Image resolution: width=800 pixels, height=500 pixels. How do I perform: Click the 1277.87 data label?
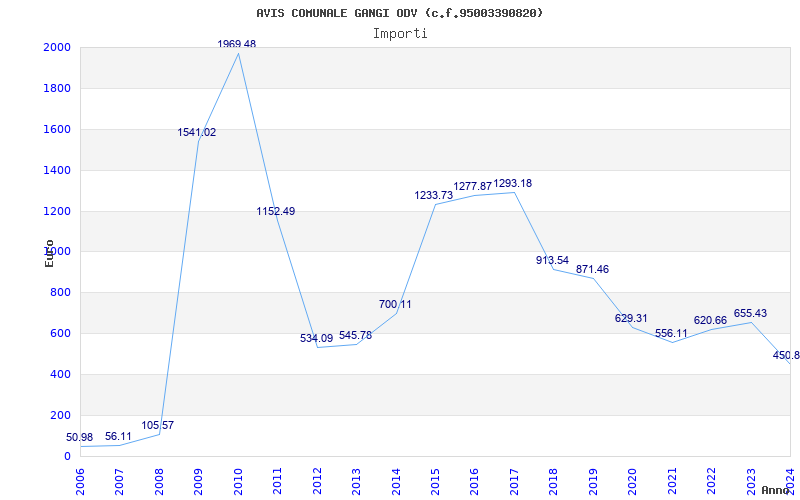[x=473, y=186]
